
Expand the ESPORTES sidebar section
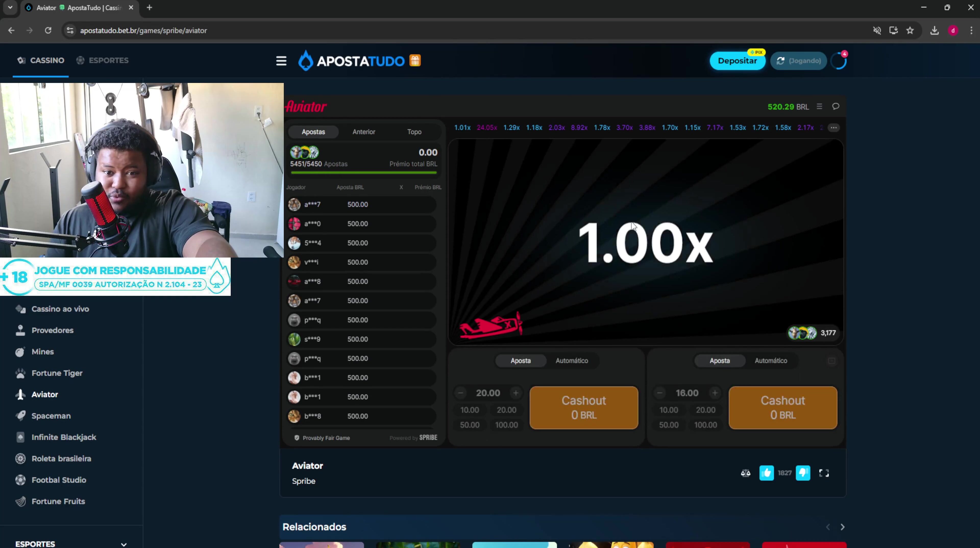(124, 544)
